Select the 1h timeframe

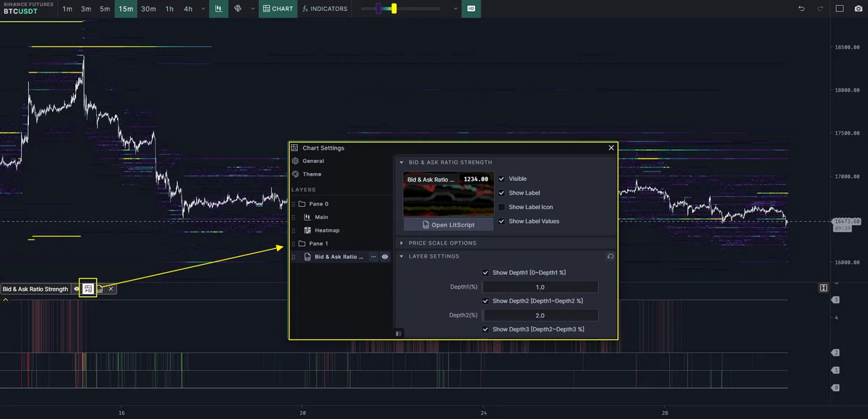coord(169,9)
